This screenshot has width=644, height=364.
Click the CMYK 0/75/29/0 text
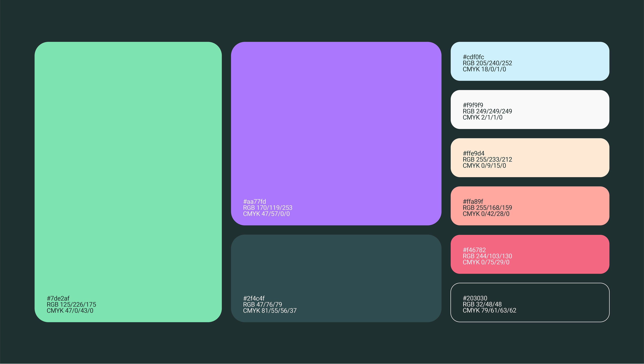pos(486,262)
